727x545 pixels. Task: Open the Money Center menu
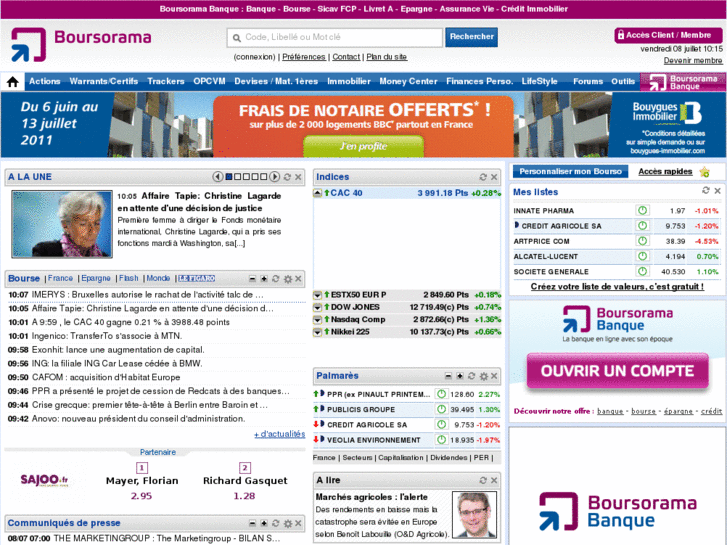point(408,81)
